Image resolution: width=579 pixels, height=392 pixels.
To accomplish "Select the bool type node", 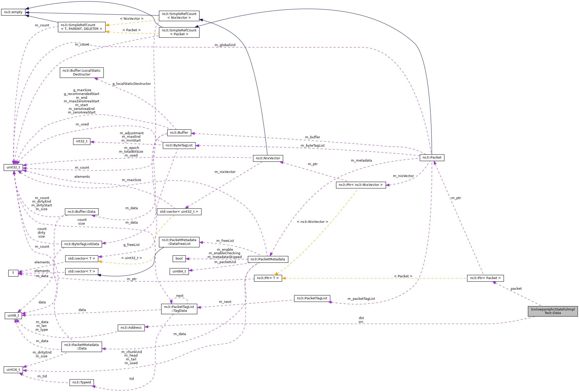I will click(179, 259).
